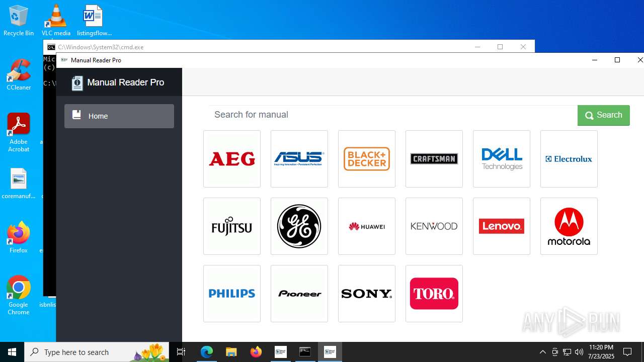This screenshot has height=362, width=644.
Task: Pick the Toro logo tile
Action: coord(434,294)
